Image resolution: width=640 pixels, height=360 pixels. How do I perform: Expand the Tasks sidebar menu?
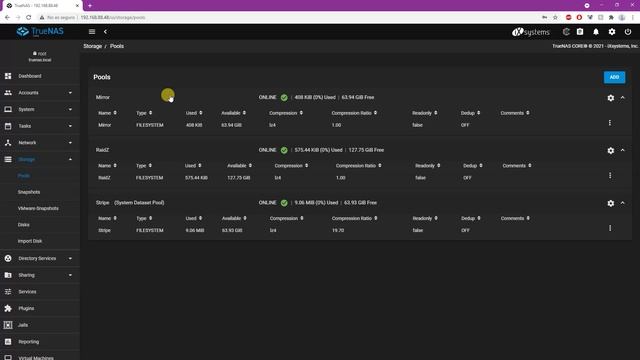(x=40, y=126)
